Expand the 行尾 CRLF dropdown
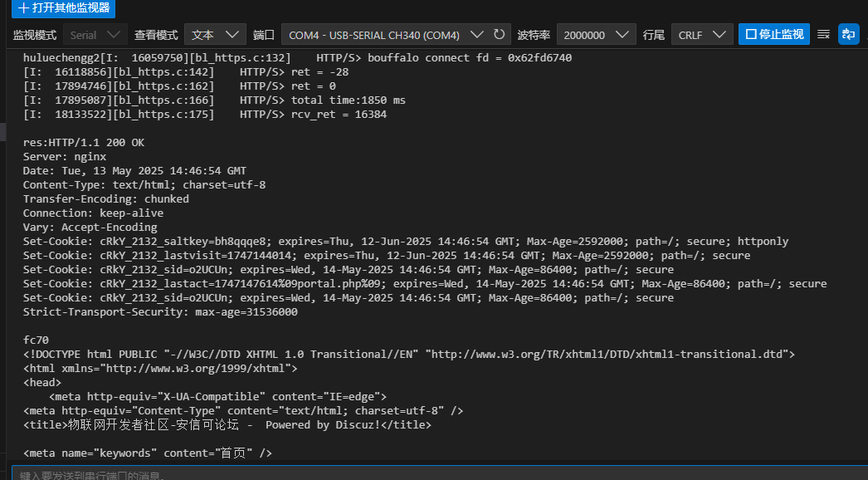868x480 pixels. tap(702, 35)
